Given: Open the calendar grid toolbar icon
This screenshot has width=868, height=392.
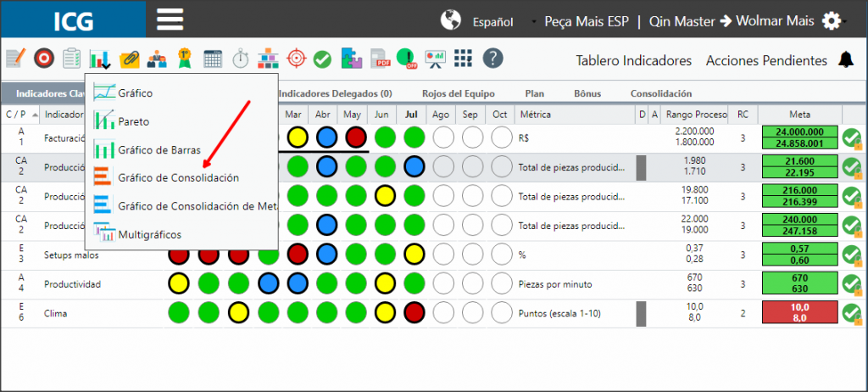Looking at the screenshot, I should [213, 59].
